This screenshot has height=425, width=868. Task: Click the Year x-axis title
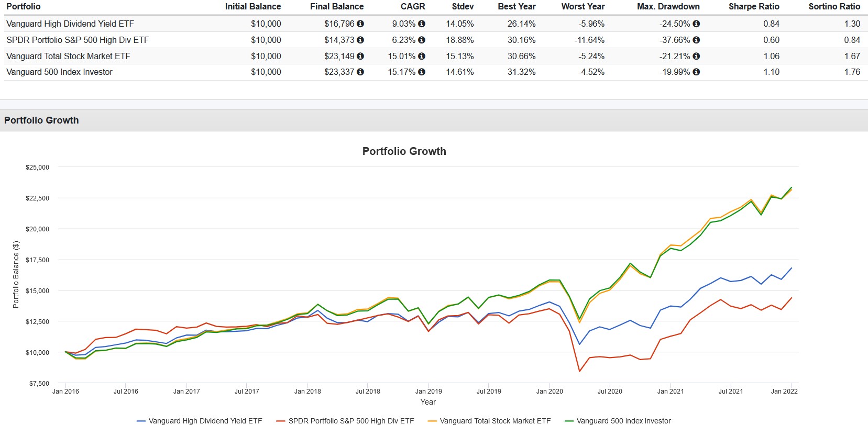(x=428, y=402)
